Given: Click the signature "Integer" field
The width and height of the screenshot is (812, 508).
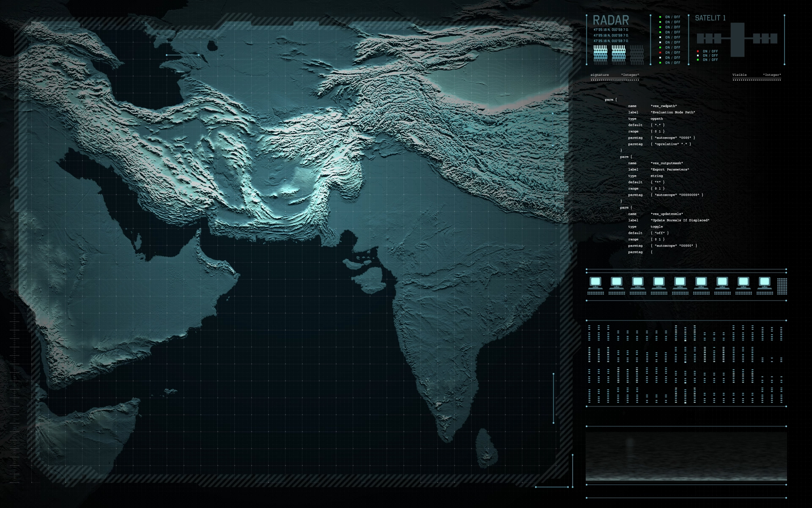Looking at the screenshot, I should (x=630, y=75).
